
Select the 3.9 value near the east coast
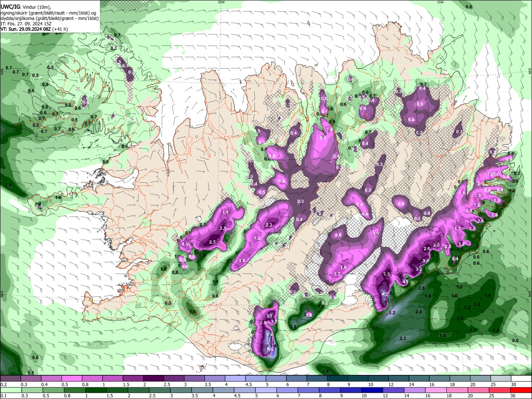pyautogui.click(x=515, y=181)
